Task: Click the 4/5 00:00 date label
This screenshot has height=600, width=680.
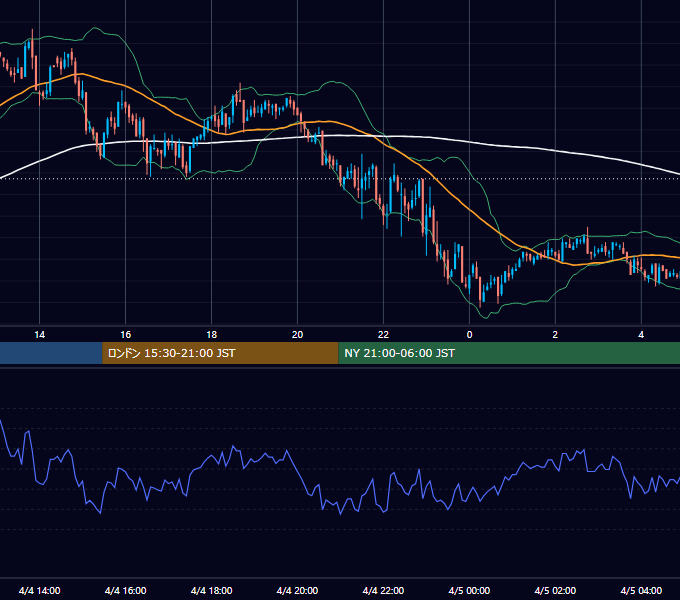Action: (469, 590)
